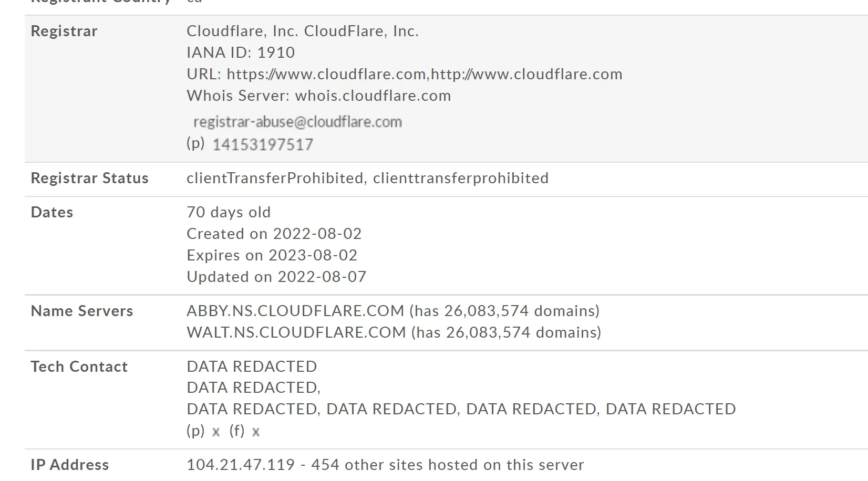The width and height of the screenshot is (868, 481).
Task: Click the Name Servers row label
Action: (x=82, y=311)
